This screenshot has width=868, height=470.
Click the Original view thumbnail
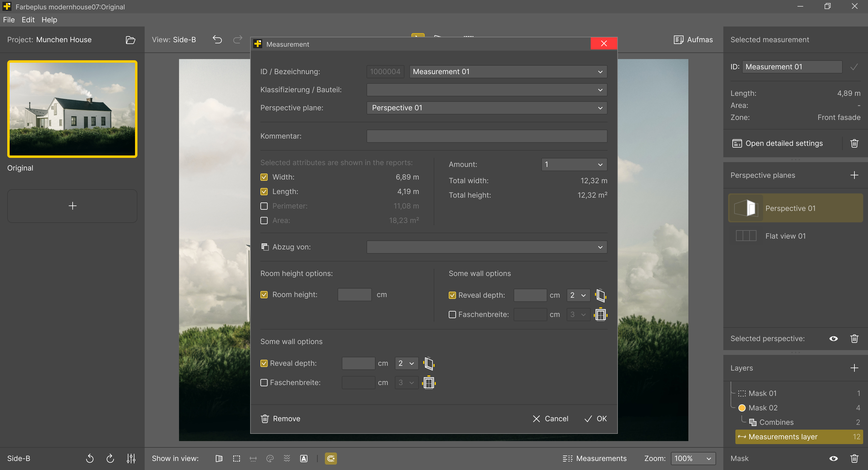pos(72,109)
